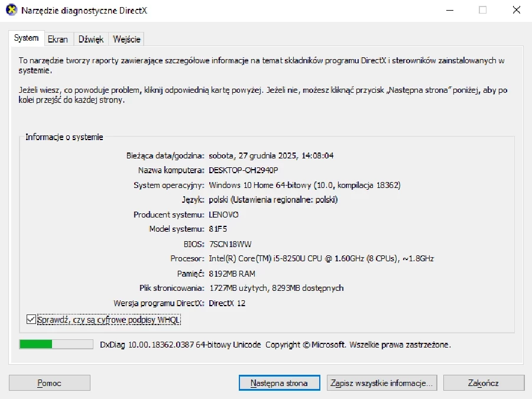This screenshot has height=399, width=532.
Task: Switch to the Ekran tab
Action: point(58,38)
